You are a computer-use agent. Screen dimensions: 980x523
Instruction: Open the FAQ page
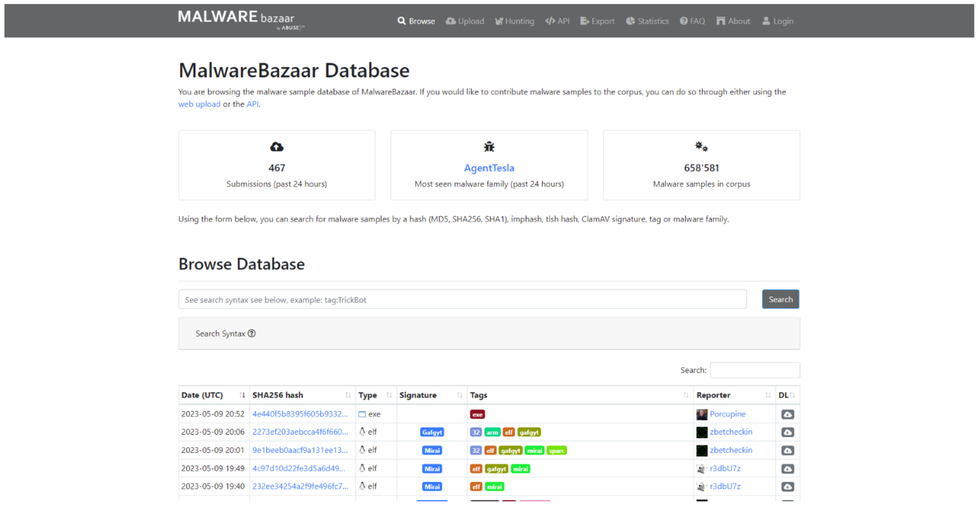coord(692,21)
